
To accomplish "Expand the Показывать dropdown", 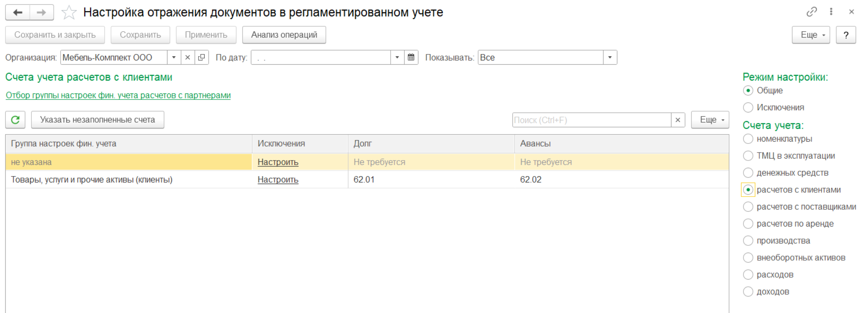I will coord(610,57).
